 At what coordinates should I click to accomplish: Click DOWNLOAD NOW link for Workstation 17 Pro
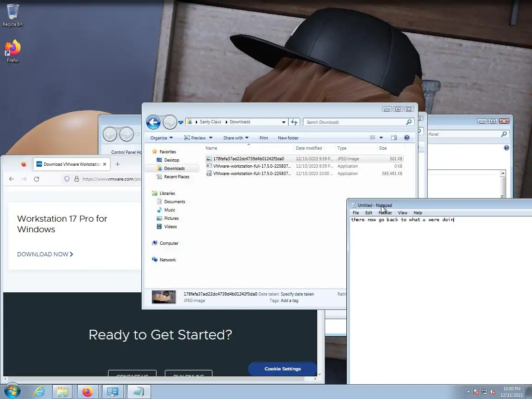pyautogui.click(x=45, y=254)
